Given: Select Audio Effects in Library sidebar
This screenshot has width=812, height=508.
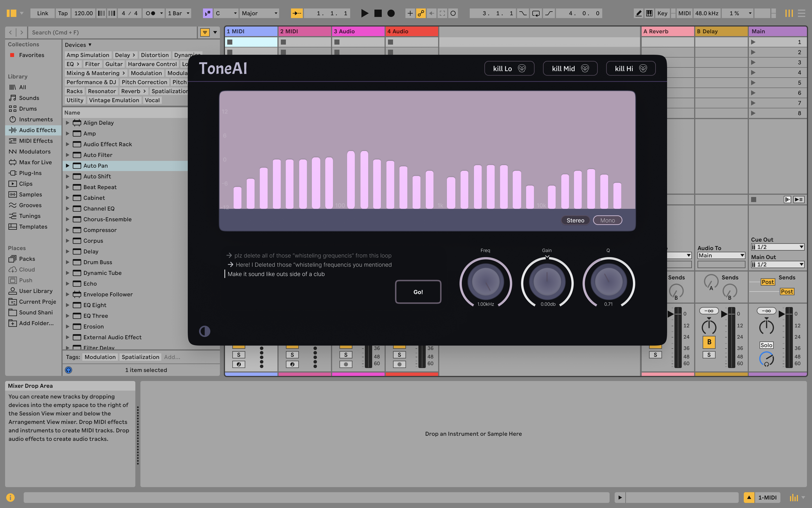Looking at the screenshot, I should [x=33, y=130].
